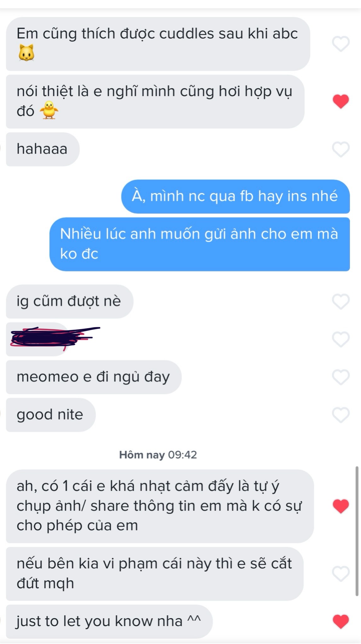Tap the chick emoji after 'đó'
361x644 pixels.
coord(49,110)
